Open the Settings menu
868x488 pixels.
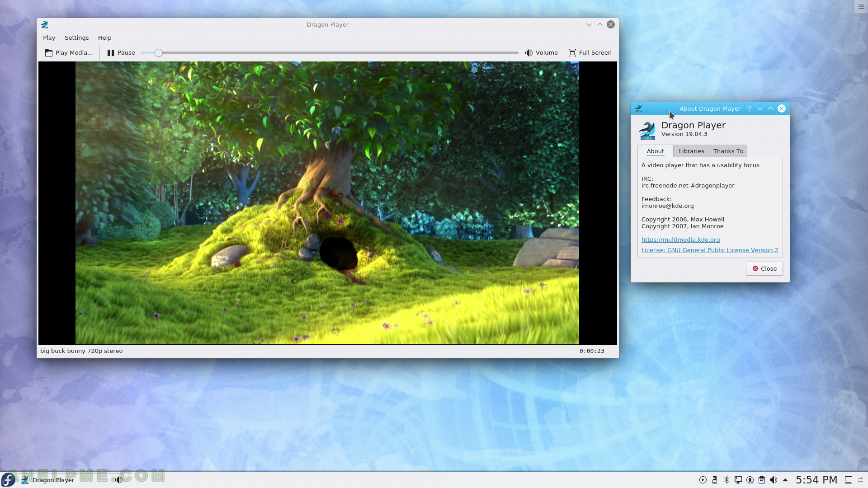coord(76,38)
